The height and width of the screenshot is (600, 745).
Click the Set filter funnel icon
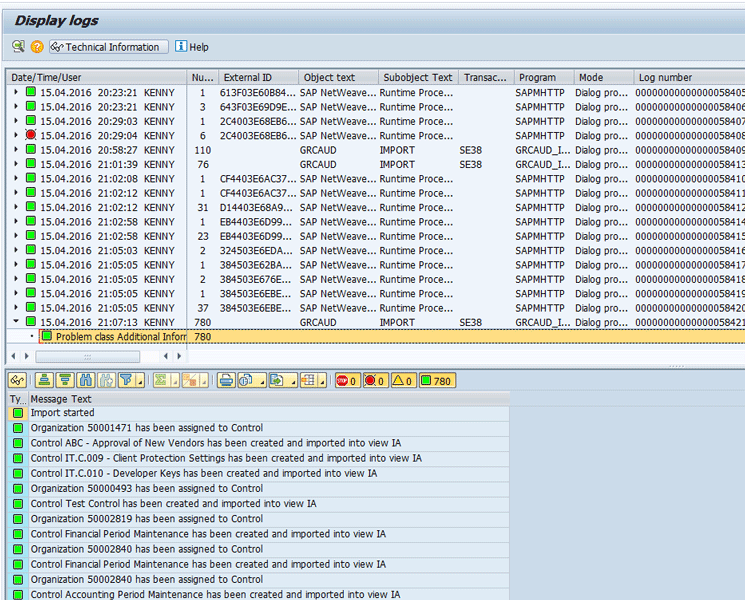(125, 381)
